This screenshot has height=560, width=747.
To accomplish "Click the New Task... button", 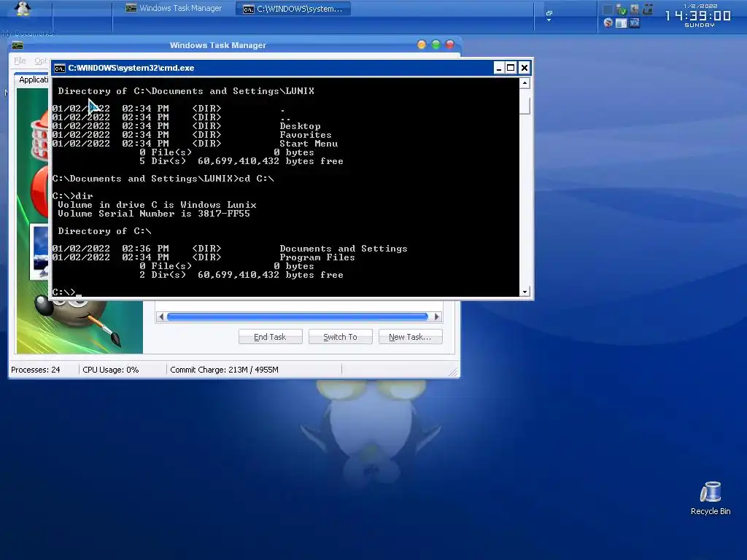I will (x=410, y=337).
